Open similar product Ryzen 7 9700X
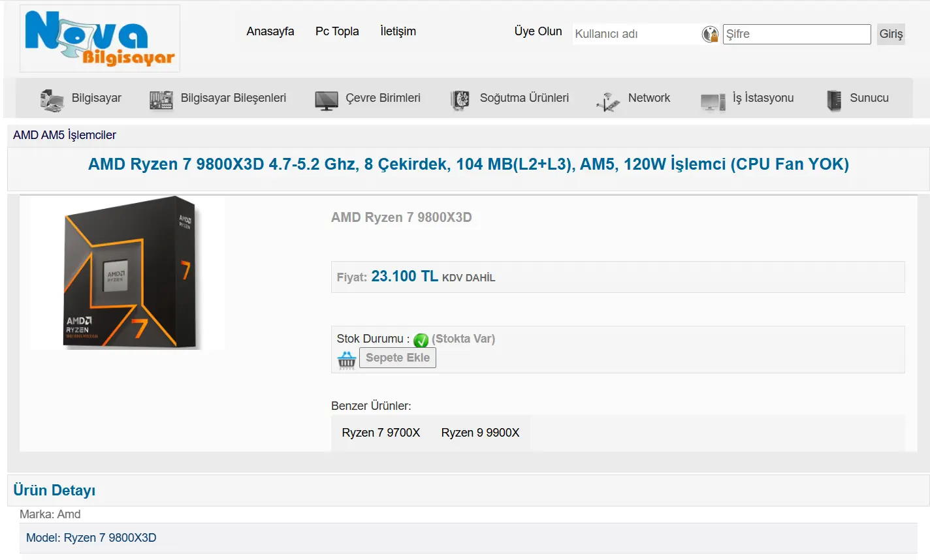The width and height of the screenshot is (930, 560). coord(381,433)
